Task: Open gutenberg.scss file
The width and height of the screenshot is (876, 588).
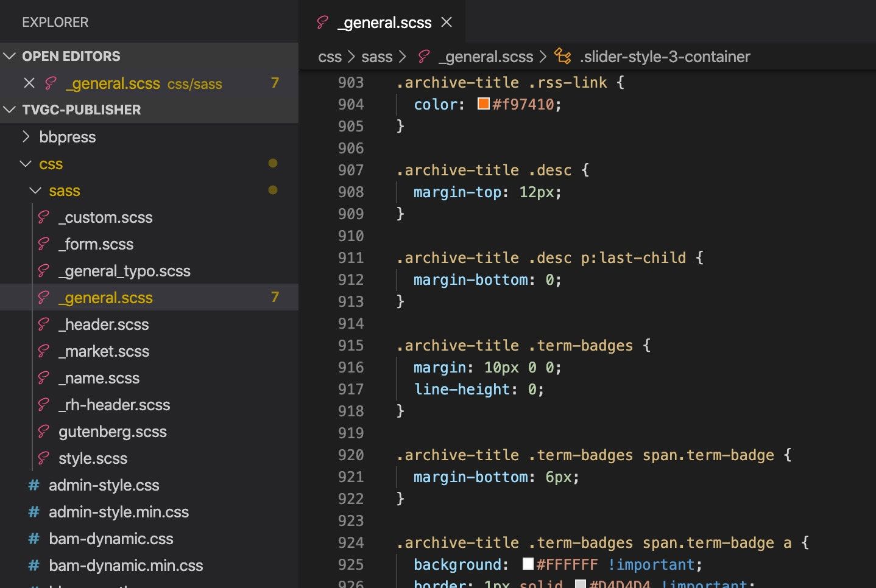Action: (x=113, y=432)
